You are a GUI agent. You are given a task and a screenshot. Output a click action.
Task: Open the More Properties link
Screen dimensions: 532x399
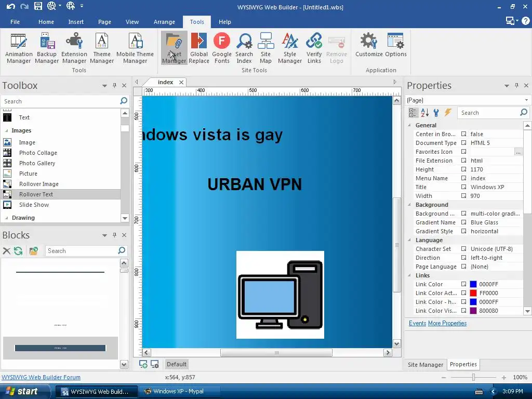coord(447,323)
